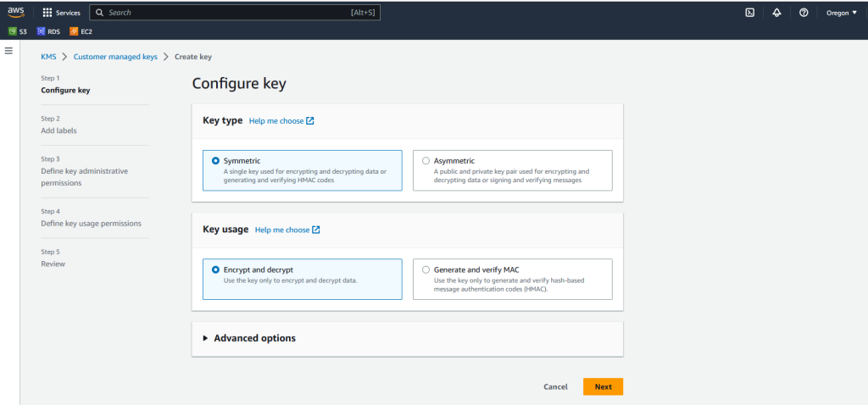The image size is (868, 405).
Task: Open the notifications bell
Action: coord(776,13)
